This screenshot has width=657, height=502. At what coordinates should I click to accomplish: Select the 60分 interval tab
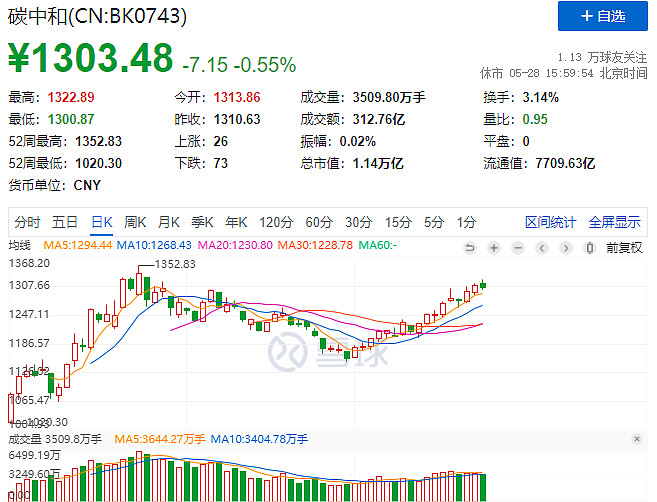point(319,222)
